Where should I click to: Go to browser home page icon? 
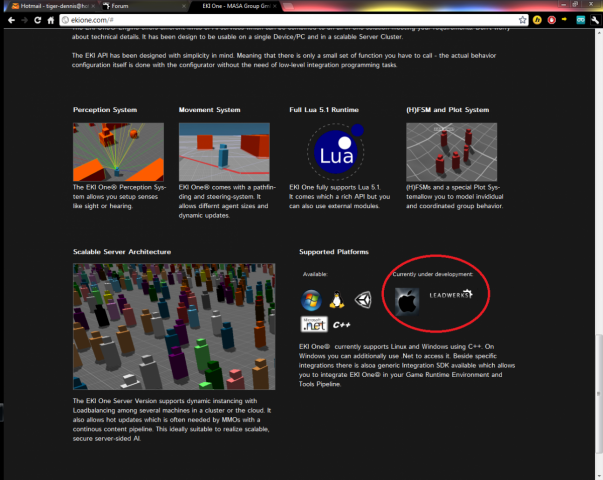point(49,19)
